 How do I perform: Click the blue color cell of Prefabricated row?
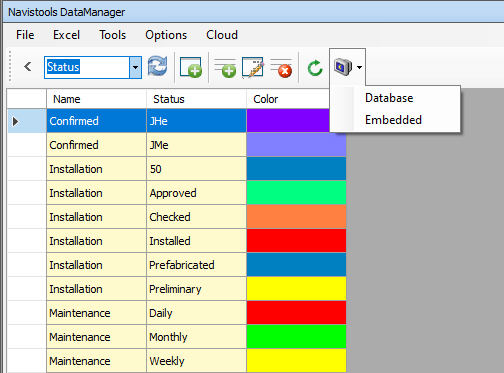coord(296,265)
